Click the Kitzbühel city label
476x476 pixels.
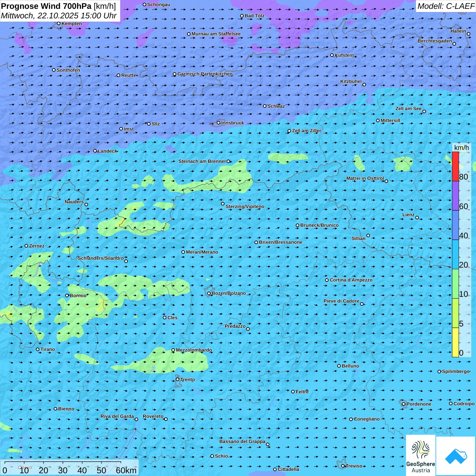pyautogui.click(x=351, y=81)
